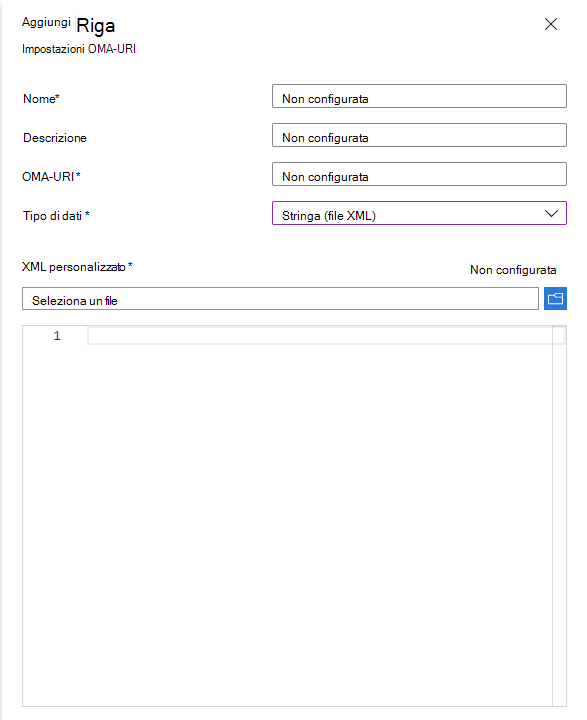The height and width of the screenshot is (720, 587).
Task: Click line number 1 in the editor gutter
Action: [x=57, y=336]
